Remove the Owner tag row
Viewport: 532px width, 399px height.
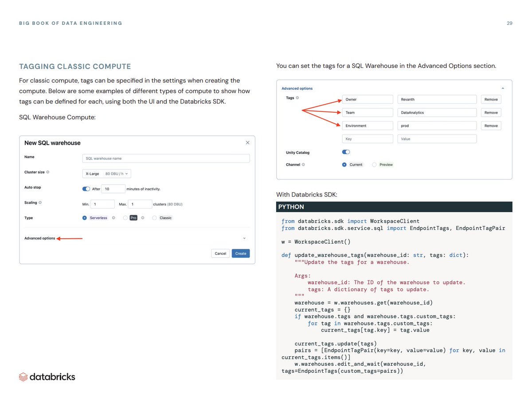click(x=490, y=99)
